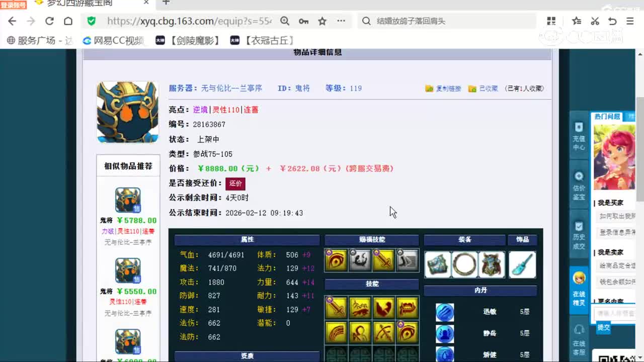
Task: Click the browser forward arrow
Action: pyautogui.click(x=31, y=21)
